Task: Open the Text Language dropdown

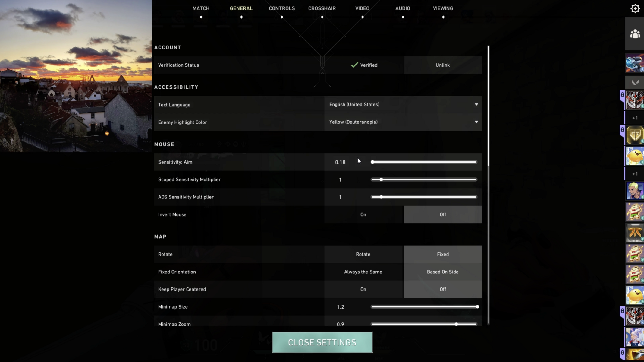Action: point(403,105)
